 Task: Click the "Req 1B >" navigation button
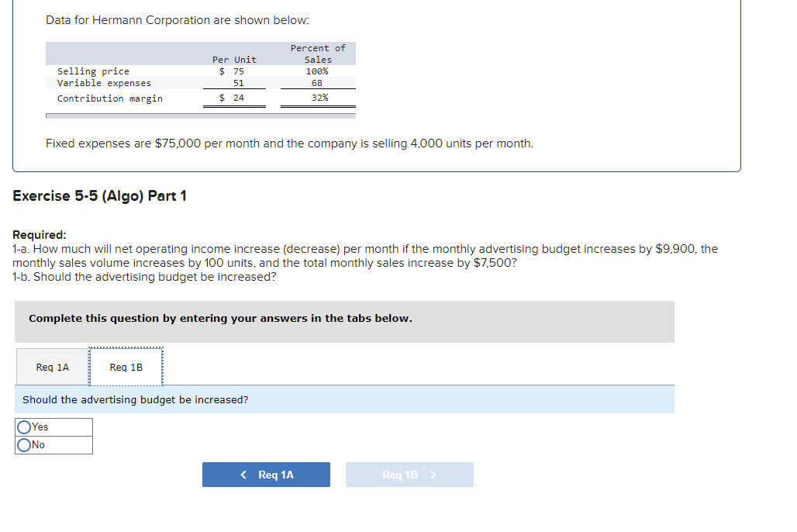[409, 474]
